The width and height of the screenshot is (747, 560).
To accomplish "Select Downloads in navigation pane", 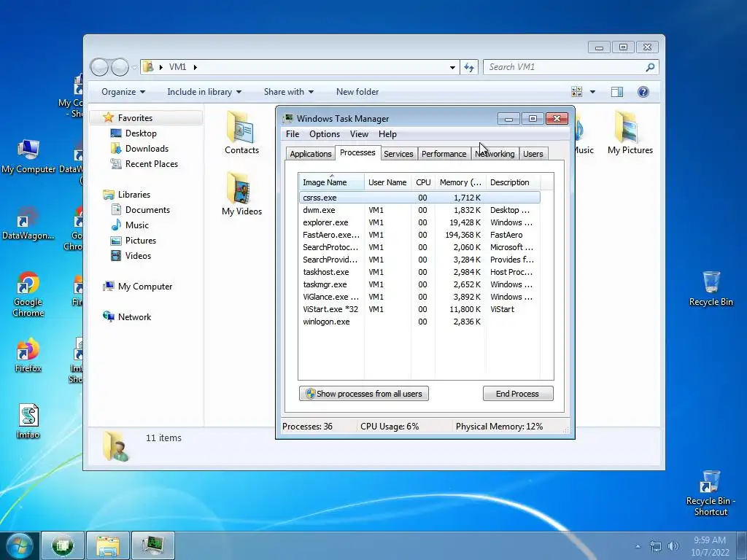I will [x=147, y=149].
